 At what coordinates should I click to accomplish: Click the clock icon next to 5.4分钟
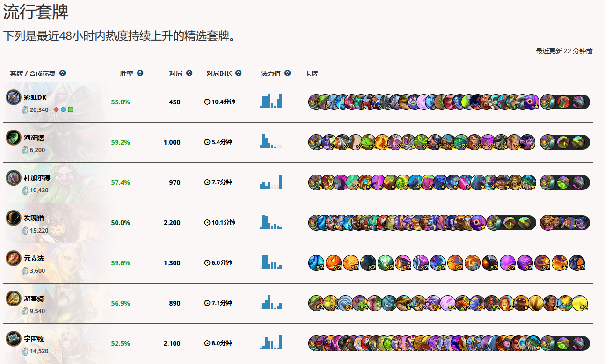[207, 142]
